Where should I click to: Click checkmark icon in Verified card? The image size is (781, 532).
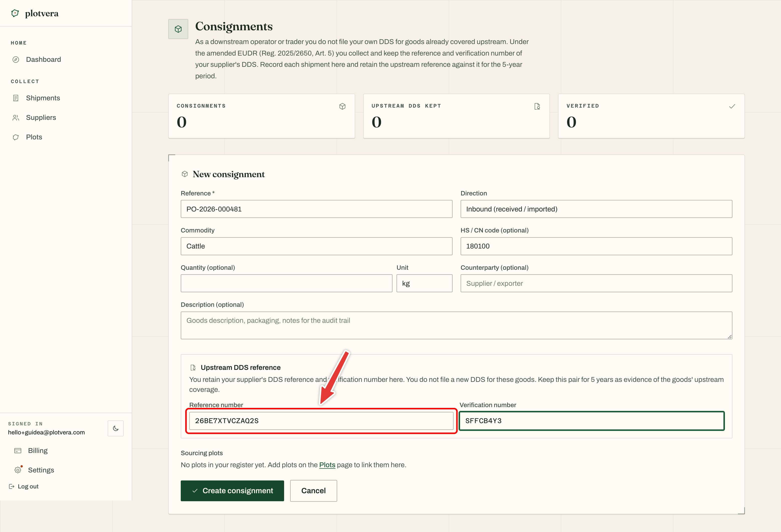732,106
